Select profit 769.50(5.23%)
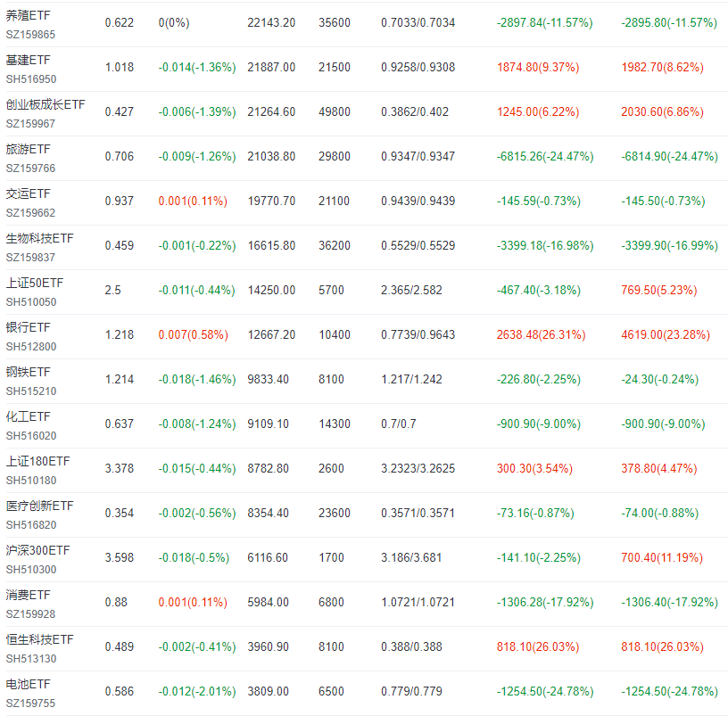 pyautogui.click(x=658, y=290)
